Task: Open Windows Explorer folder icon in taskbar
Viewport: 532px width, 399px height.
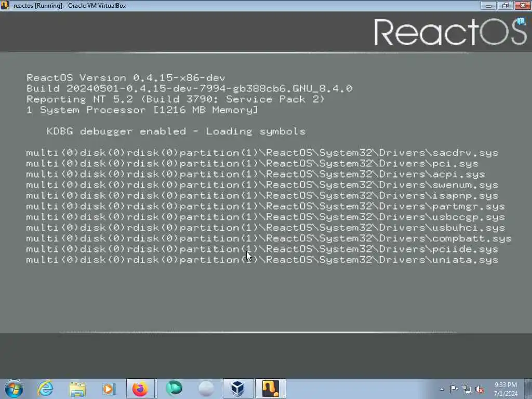Action: click(x=77, y=389)
